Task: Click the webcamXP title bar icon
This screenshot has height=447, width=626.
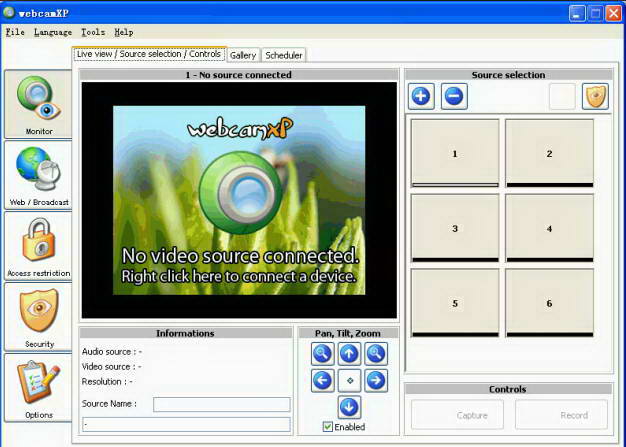Action: (x=9, y=12)
